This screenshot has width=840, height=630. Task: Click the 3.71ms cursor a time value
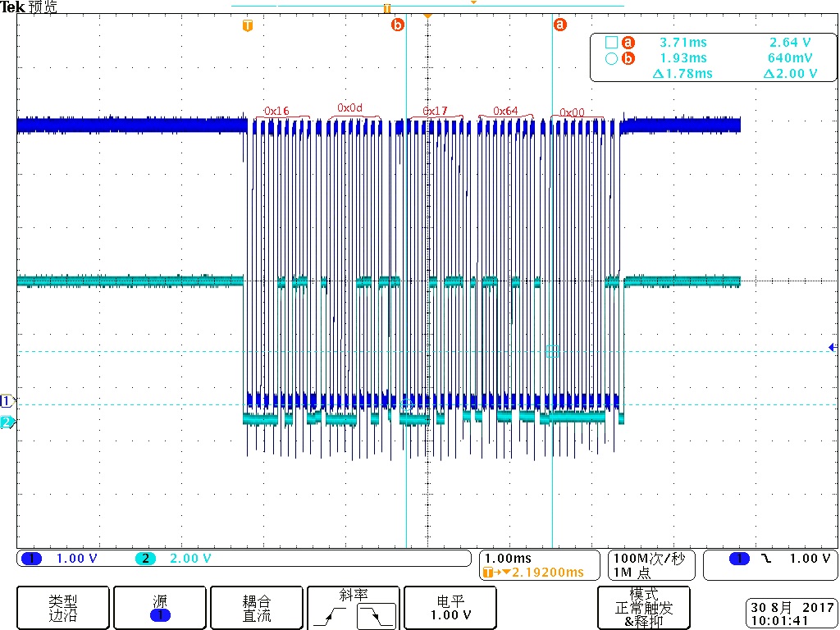(x=683, y=43)
